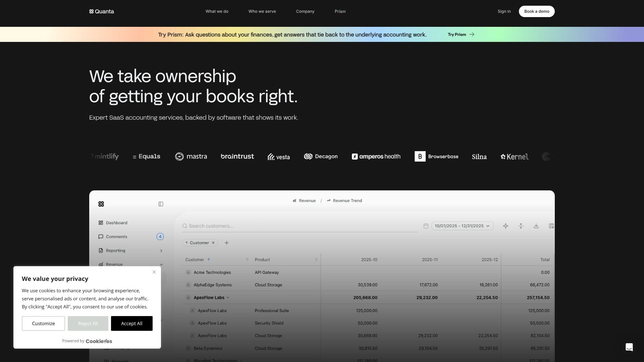644x362 pixels.
Task: Click the Book a demo button
Action: (536, 11)
